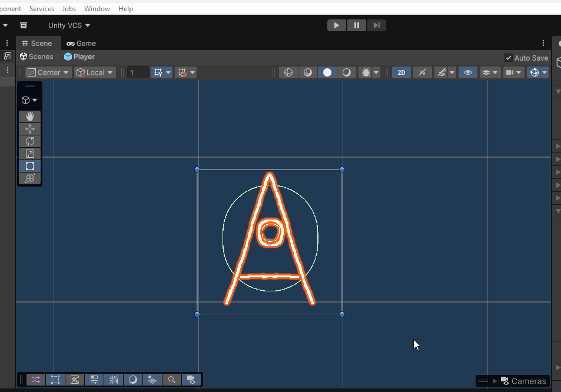Select Shaded Wireframe draw mode icon

click(308, 72)
